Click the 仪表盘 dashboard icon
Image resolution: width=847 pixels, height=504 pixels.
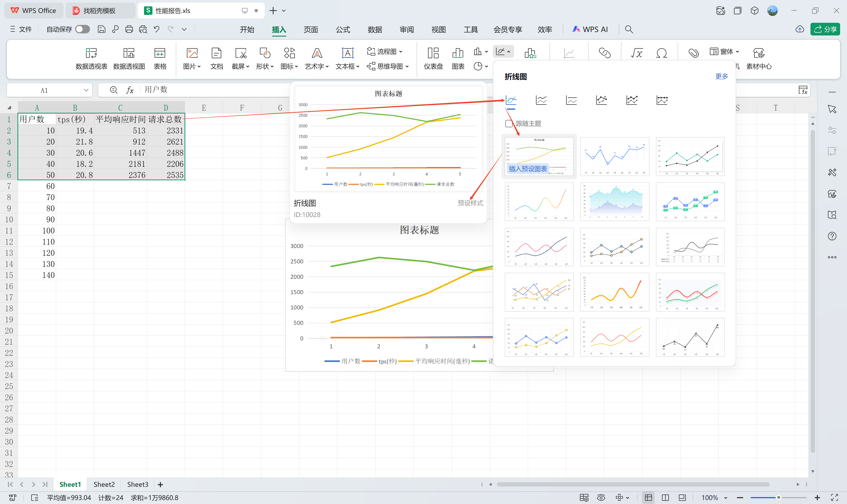pos(433,58)
